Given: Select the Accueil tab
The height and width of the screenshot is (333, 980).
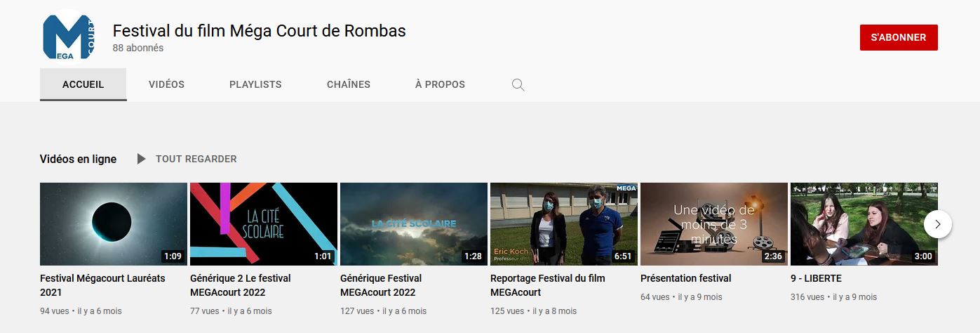Looking at the screenshot, I should (x=83, y=84).
